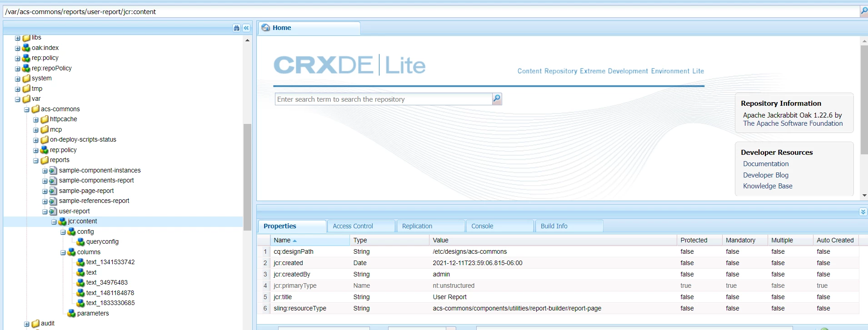Viewport: 868px width, 330px height.
Task: Collapse the var folder node
Action: [x=18, y=99]
